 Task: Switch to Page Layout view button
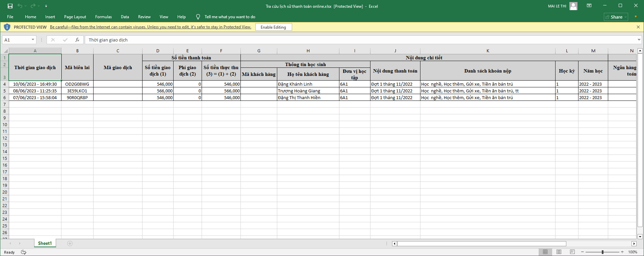click(x=559, y=252)
